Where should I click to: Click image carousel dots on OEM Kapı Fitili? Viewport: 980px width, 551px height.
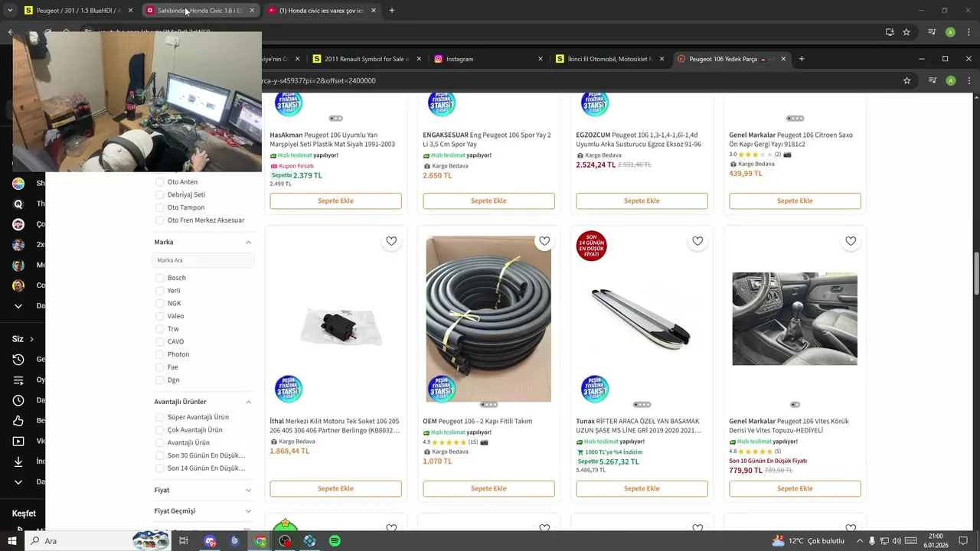(488, 405)
